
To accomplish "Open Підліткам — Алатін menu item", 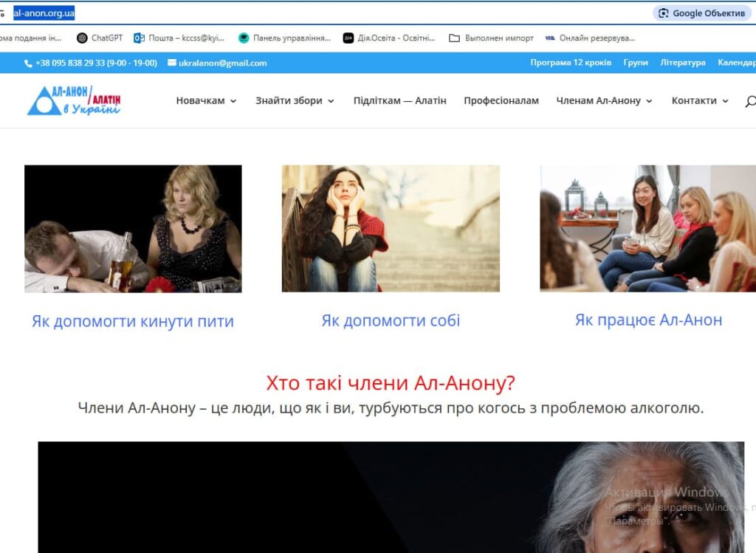I will pos(399,100).
